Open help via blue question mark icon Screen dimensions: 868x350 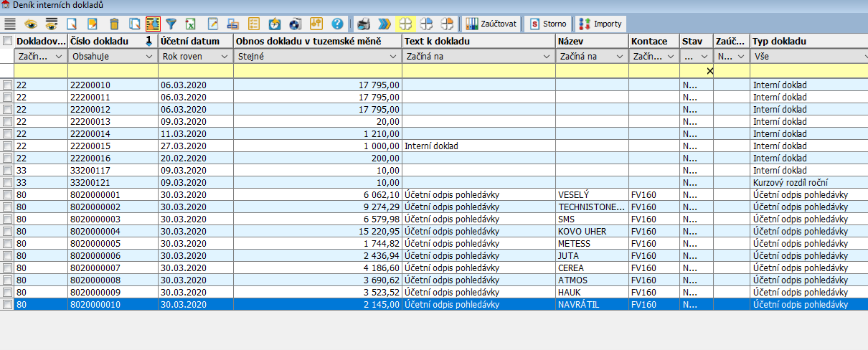(337, 24)
